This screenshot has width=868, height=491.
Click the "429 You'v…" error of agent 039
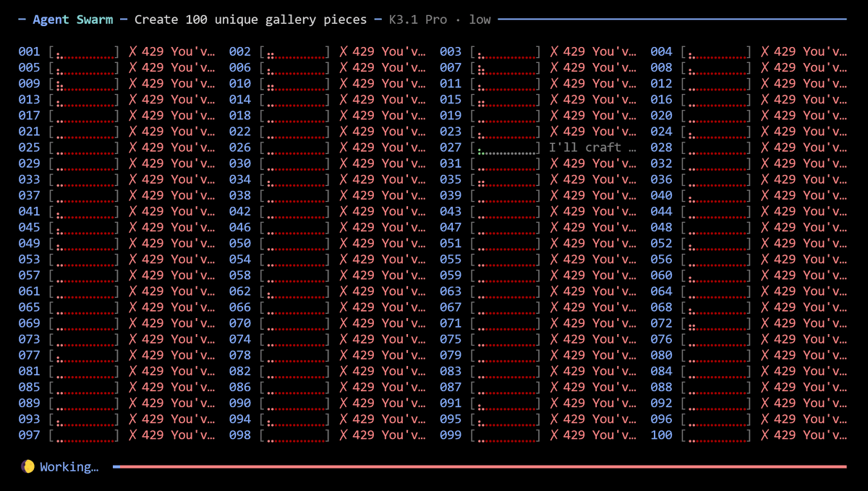click(x=600, y=195)
